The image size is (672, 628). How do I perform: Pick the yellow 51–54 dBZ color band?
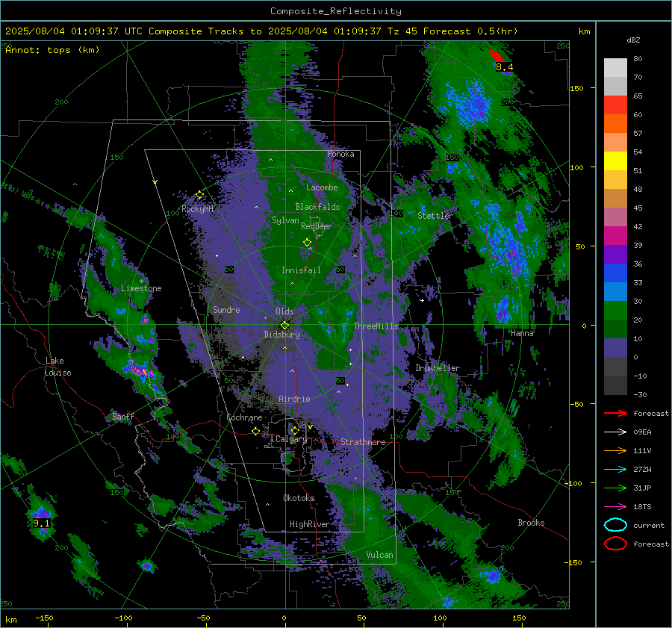coord(615,161)
